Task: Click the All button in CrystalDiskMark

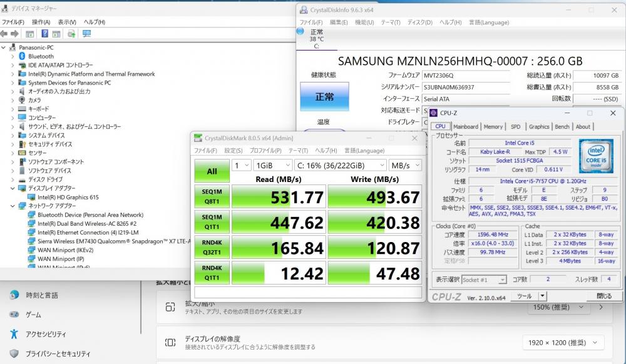Action: click(212, 171)
